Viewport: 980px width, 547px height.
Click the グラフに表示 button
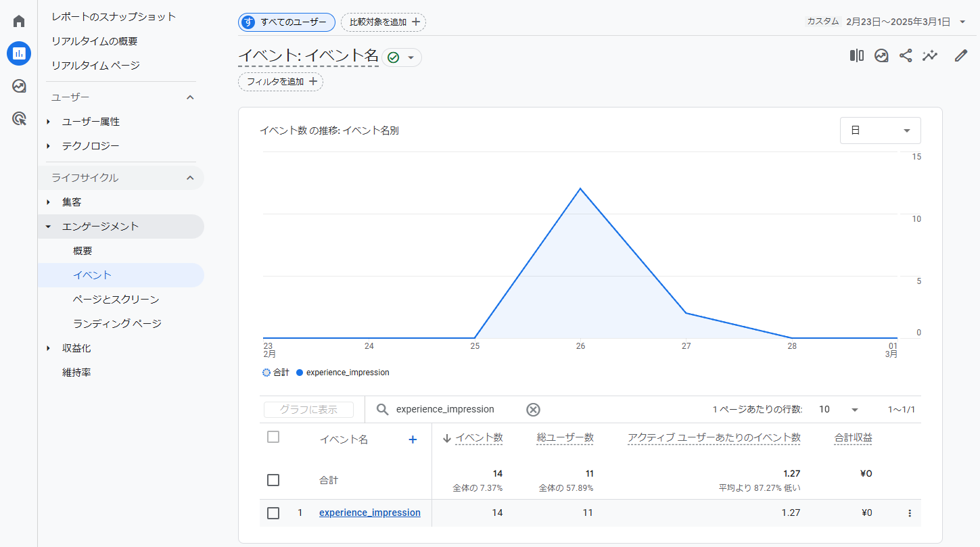click(x=308, y=409)
